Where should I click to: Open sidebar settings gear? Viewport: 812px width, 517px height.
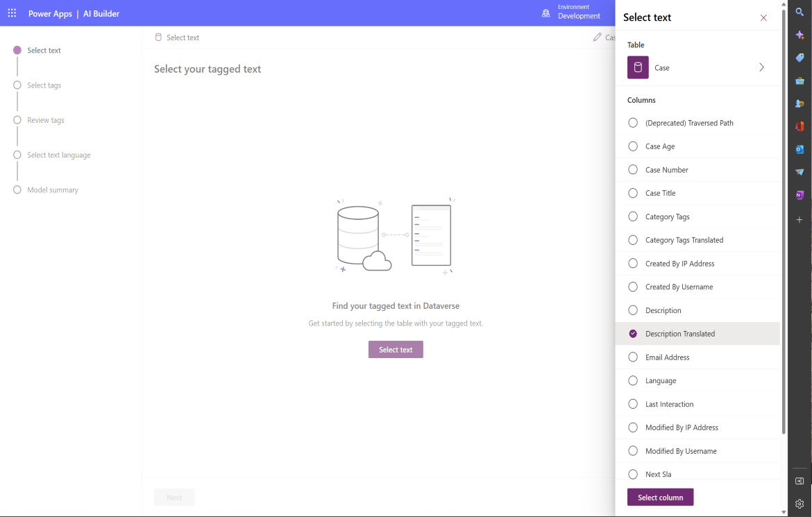click(x=800, y=504)
